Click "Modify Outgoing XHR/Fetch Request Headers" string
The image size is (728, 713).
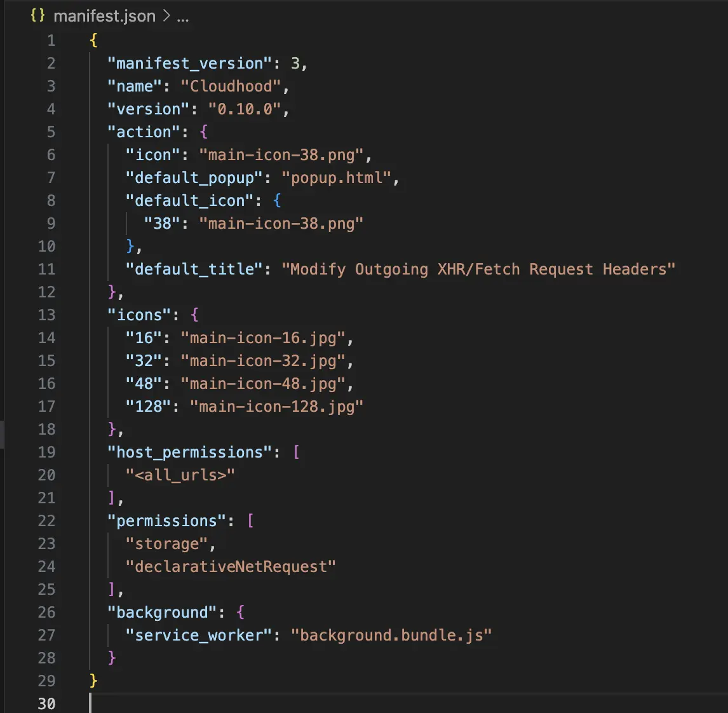[x=478, y=269]
